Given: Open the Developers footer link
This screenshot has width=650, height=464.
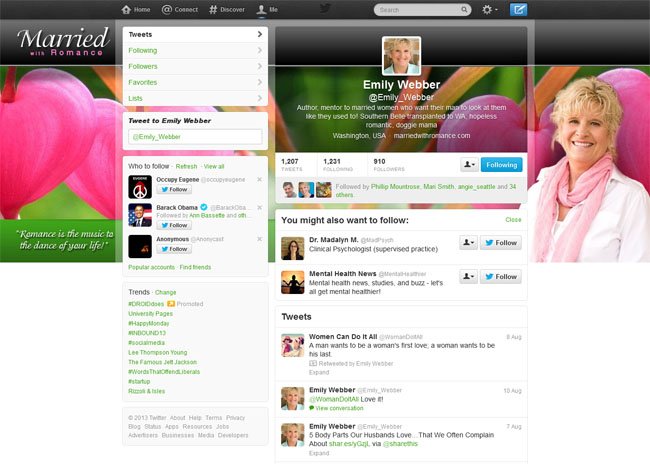Looking at the screenshot, I should [x=233, y=435].
